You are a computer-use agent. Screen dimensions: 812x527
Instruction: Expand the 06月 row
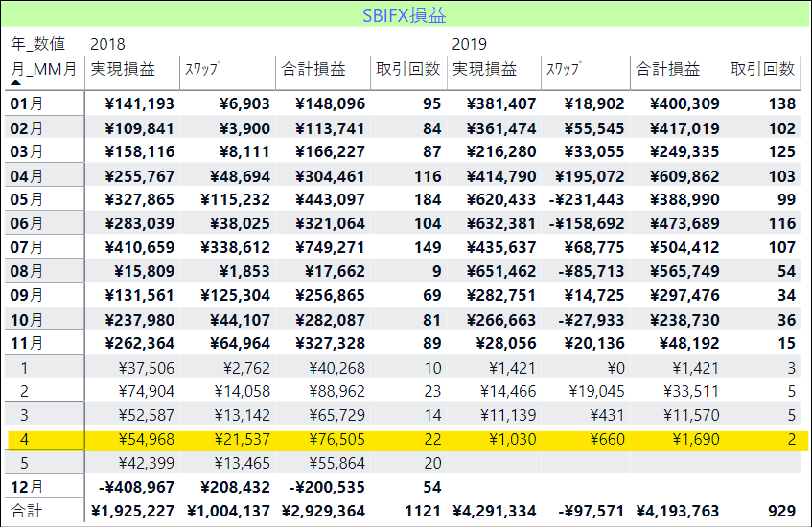(x=27, y=223)
